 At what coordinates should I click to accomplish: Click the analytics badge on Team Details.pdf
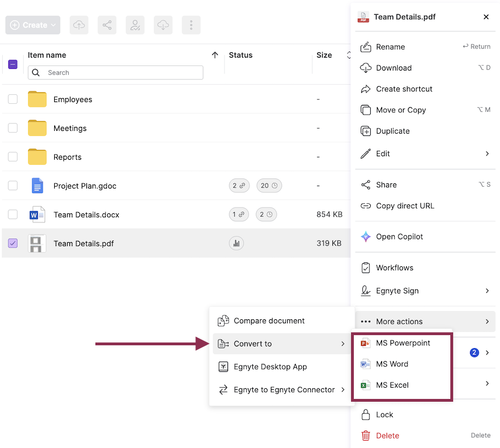(x=236, y=244)
